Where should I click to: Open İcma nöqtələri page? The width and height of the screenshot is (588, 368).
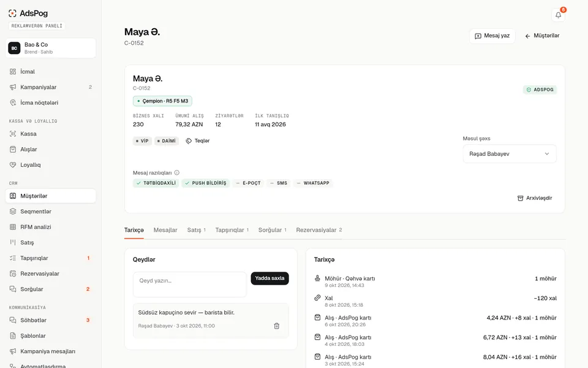click(51, 102)
